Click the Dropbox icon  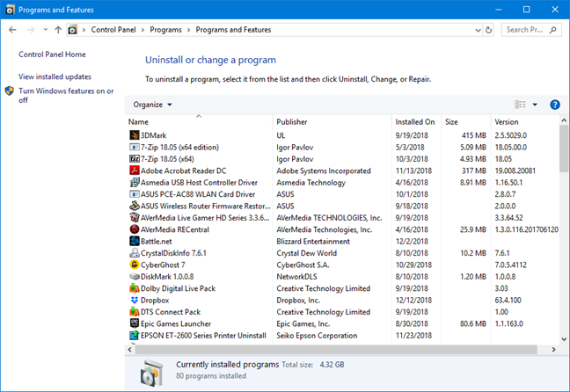[134, 300]
